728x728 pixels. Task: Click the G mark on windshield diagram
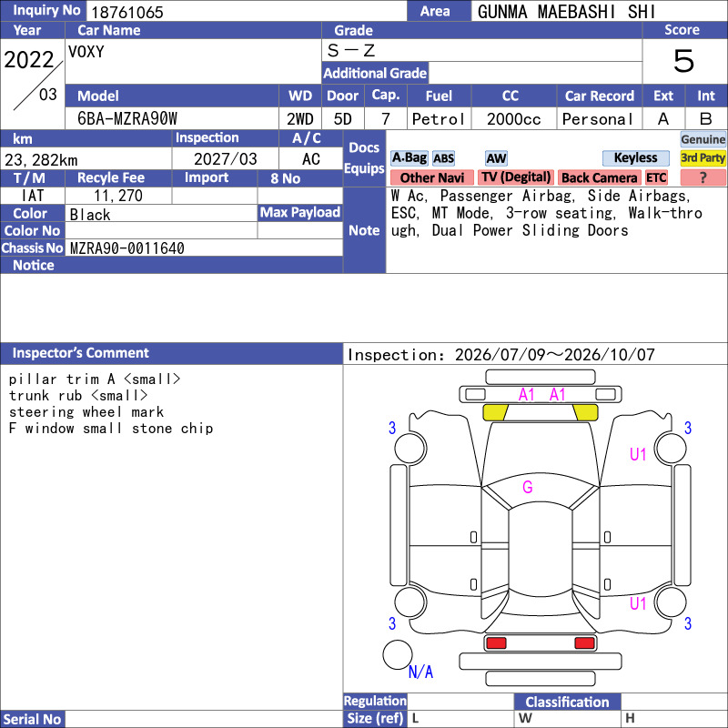point(528,487)
